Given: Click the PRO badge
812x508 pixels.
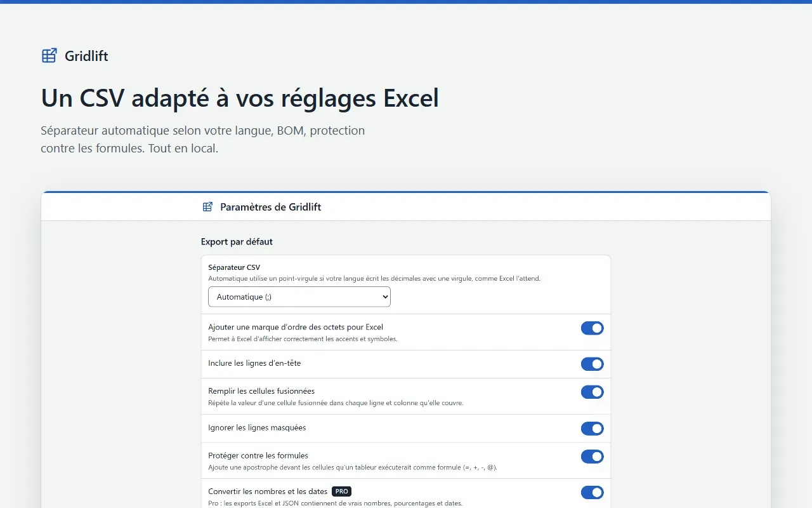Looking at the screenshot, I should click(x=341, y=491).
